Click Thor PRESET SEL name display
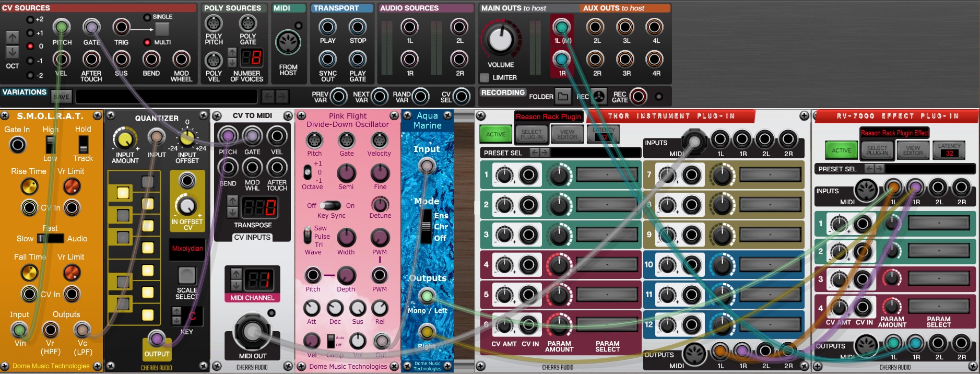Image resolution: width=980 pixels, height=374 pixels. [596, 153]
